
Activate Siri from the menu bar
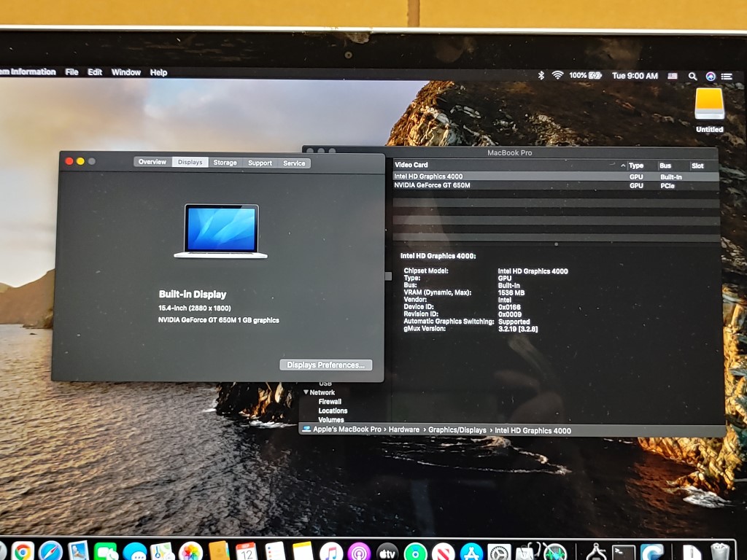[x=711, y=76]
